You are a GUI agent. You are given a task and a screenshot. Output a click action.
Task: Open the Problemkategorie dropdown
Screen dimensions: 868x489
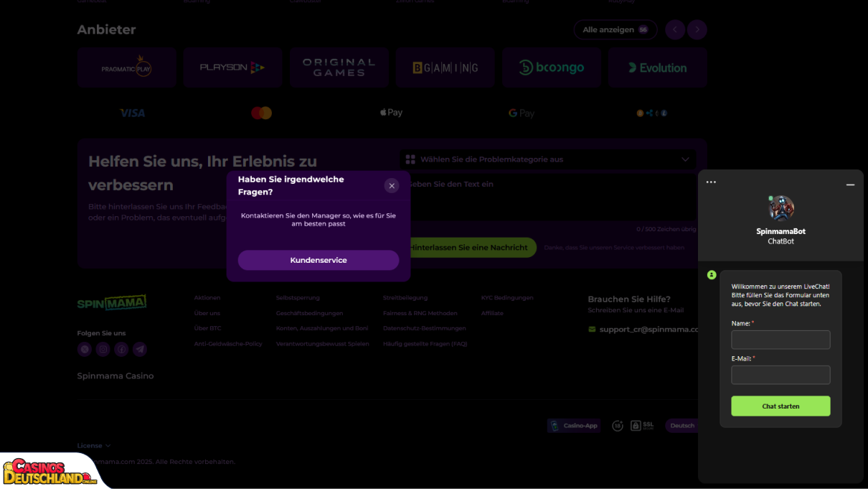[x=548, y=159]
